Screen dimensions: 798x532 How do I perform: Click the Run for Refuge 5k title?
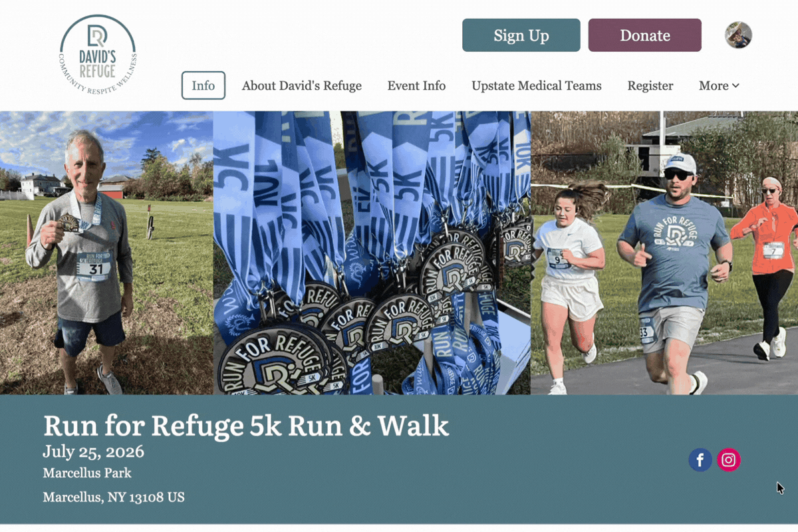pyautogui.click(x=246, y=426)
